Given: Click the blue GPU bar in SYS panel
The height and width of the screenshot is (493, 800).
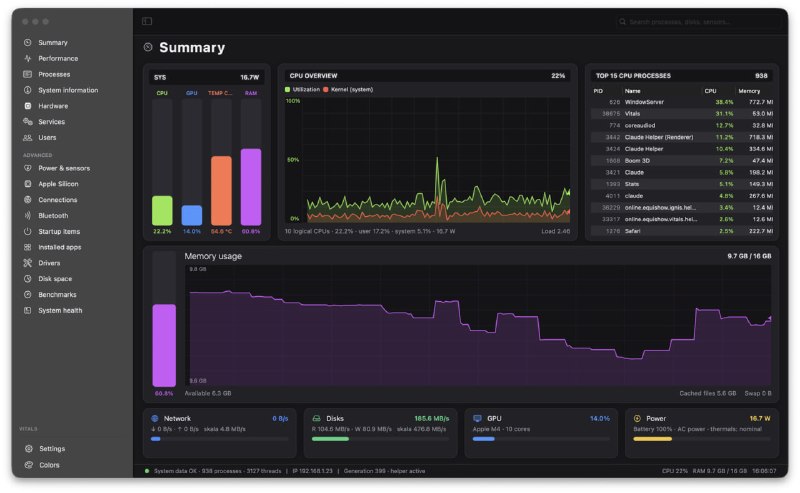Looking at the screenshot, I should click(x=192, y=215).
